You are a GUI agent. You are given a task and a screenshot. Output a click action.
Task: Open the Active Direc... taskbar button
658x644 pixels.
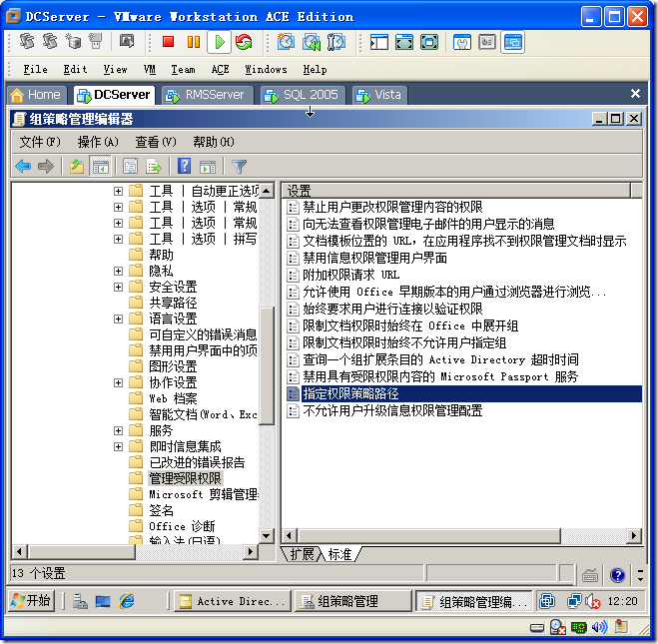233,601
